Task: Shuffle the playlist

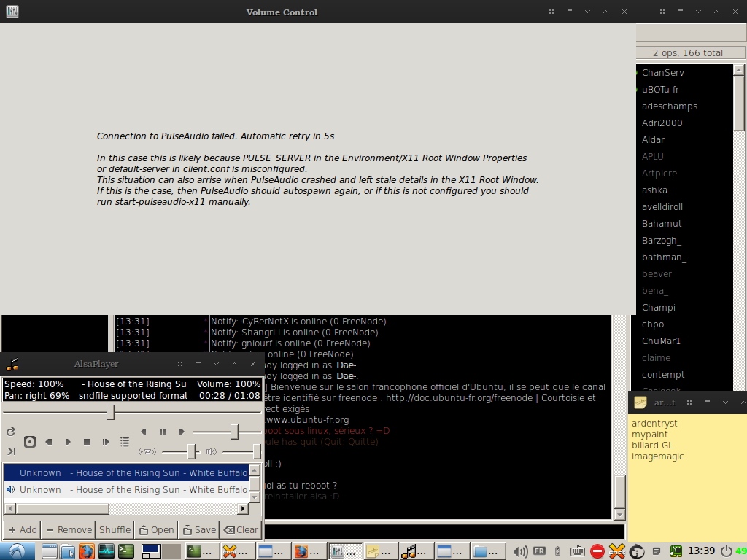Action: coord(115,530)
